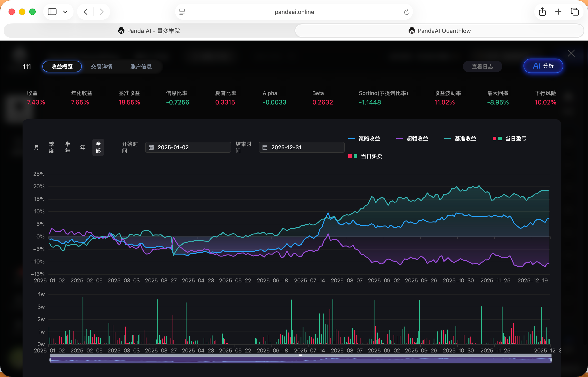
Task: Select the 季度 time range
Action: pos(51,147)
